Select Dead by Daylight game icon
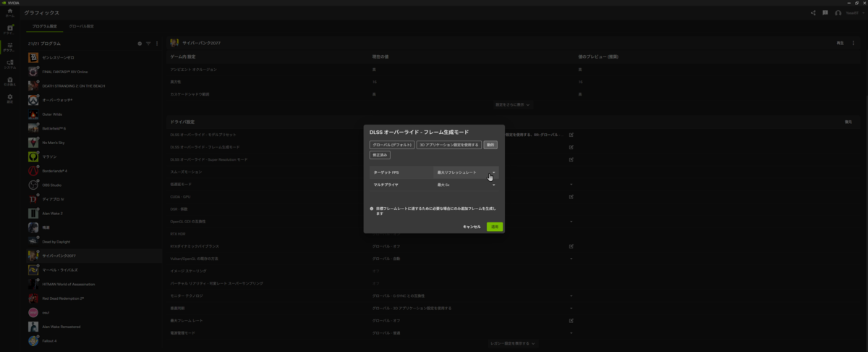This screenshot has height=352, width=868. tap(33, 241)
